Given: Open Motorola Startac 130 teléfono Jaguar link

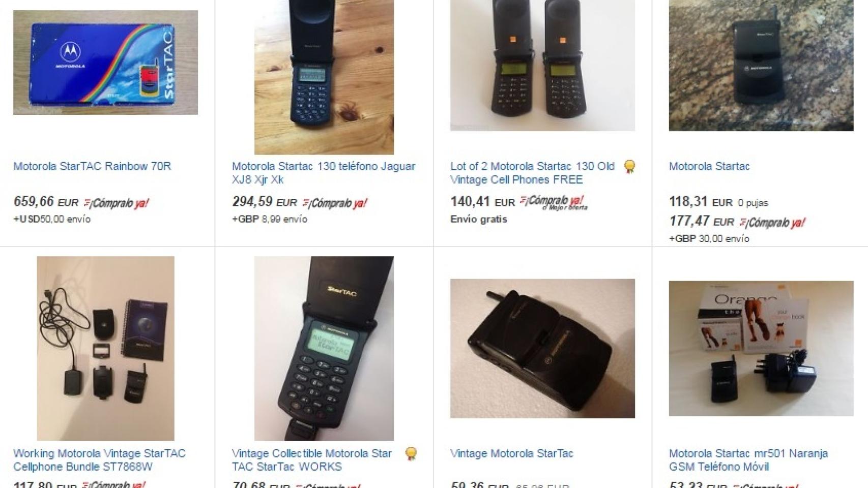Looking at the screenshot, I should [324, 173].
